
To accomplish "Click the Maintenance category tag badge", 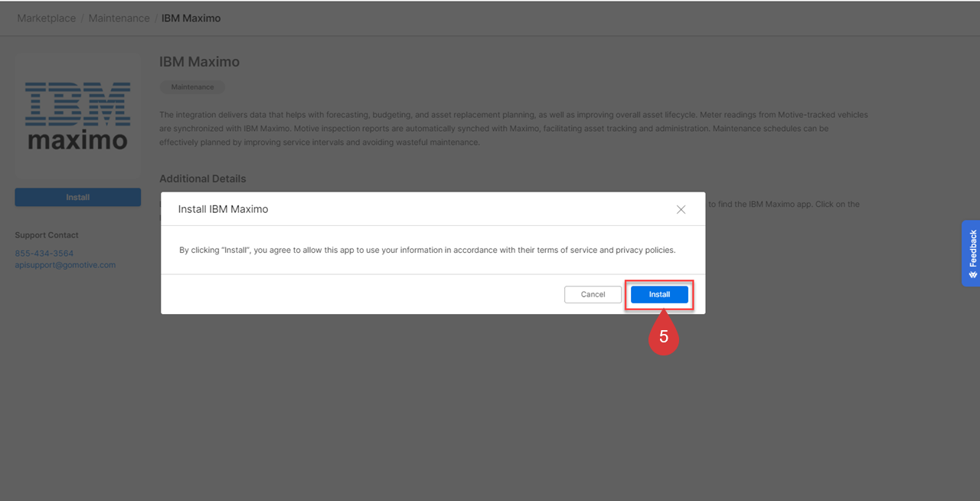I will (x=191, y=87).
